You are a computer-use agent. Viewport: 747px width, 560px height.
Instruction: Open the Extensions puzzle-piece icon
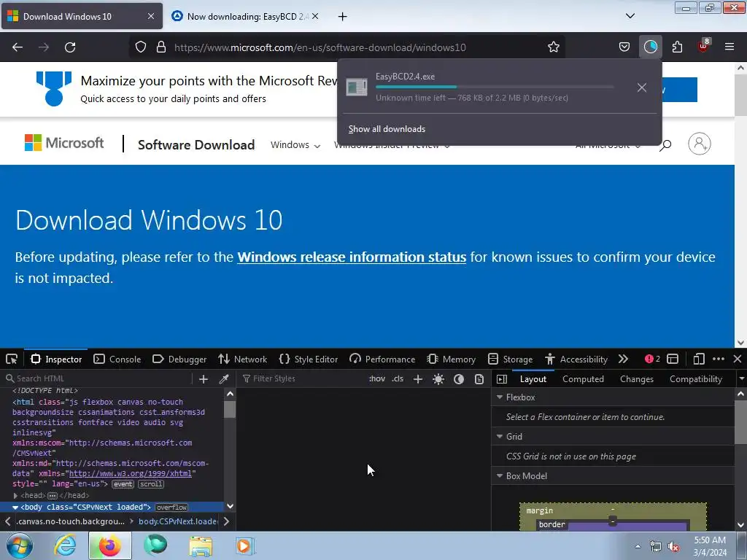click(x=677, y=47)
